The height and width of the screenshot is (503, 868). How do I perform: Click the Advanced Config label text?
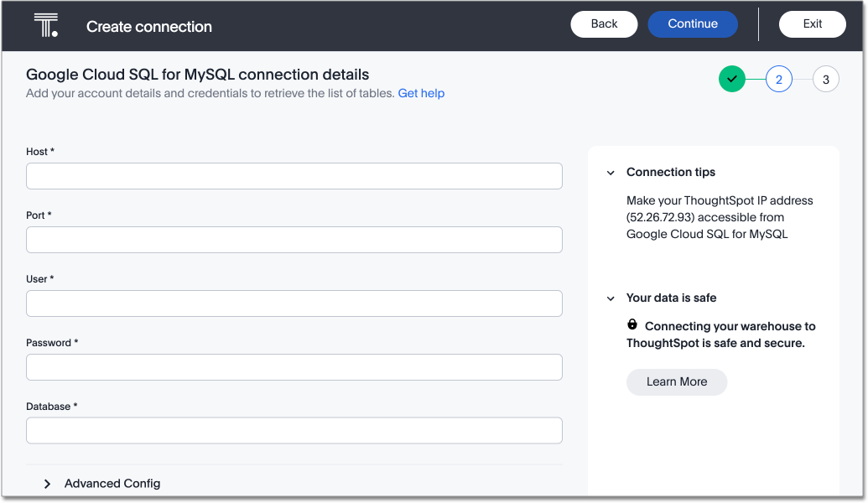point(112,484)
